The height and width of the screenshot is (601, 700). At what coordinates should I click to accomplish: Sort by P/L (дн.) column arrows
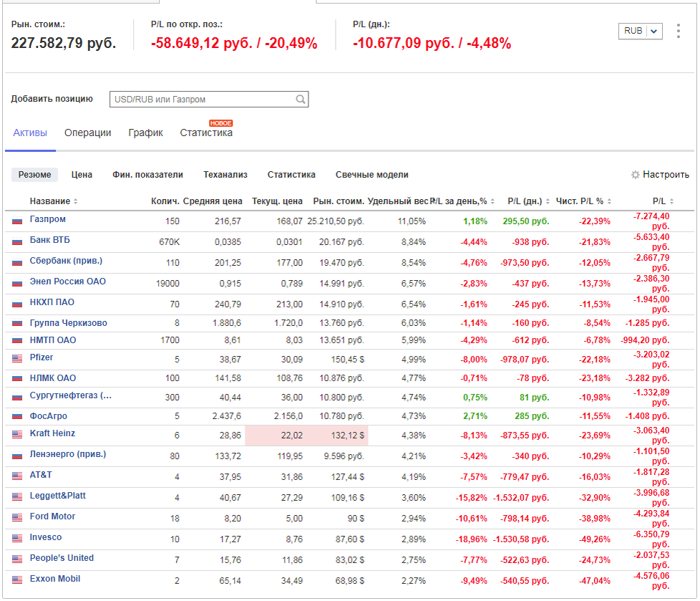(x=548, y=201)
